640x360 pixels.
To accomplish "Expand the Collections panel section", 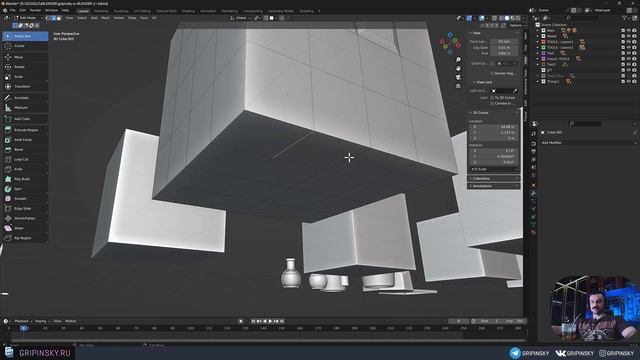I will click(x=493, y=178).
